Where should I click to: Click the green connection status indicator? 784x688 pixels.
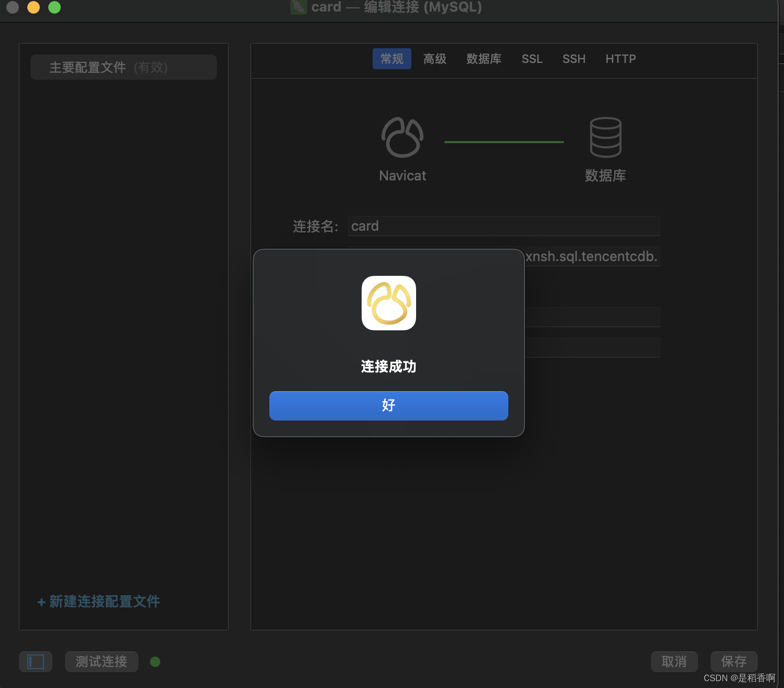click(155, 662)
